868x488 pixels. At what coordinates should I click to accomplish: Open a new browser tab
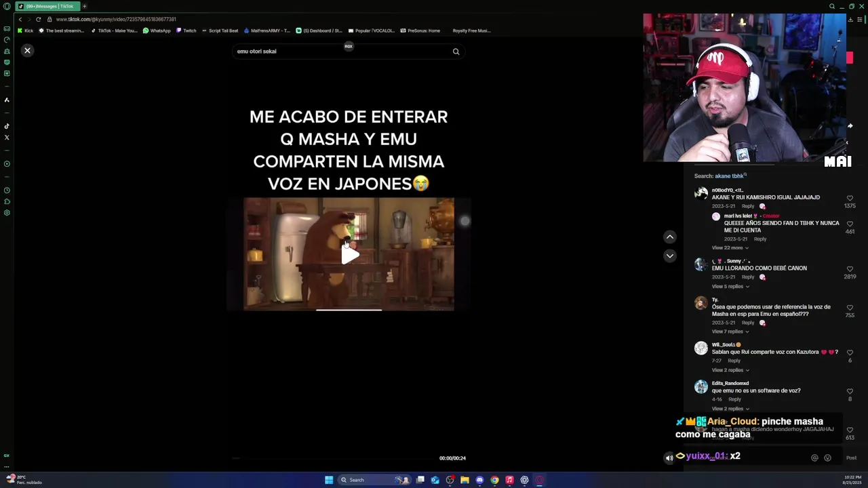pos(84,6)
